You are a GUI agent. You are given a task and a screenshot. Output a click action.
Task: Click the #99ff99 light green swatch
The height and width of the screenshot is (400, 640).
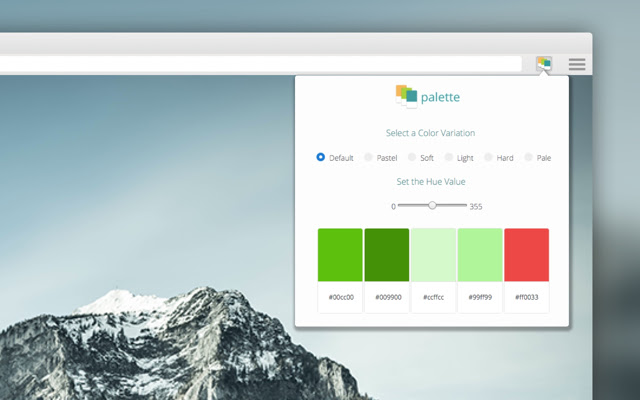(480, 255)
